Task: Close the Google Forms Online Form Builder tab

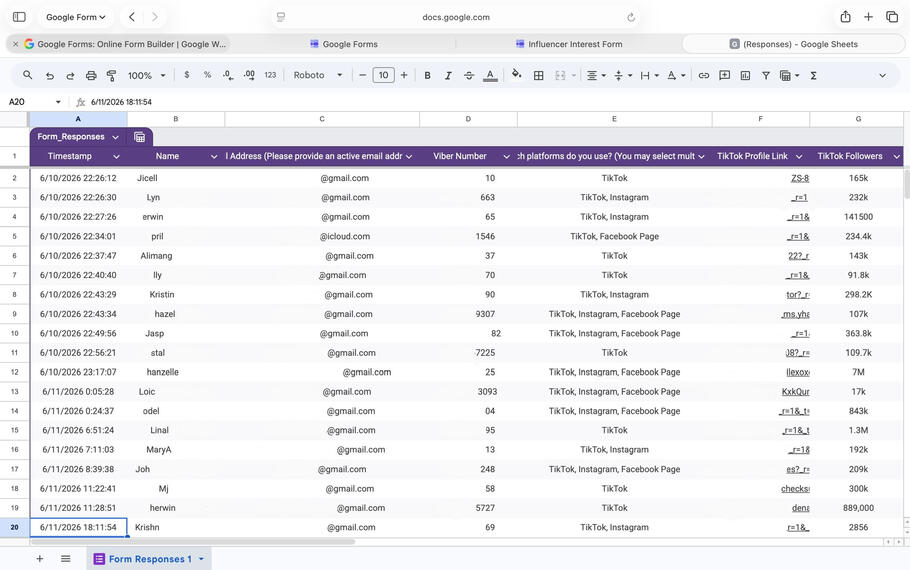Action: (x=15, y=44)
